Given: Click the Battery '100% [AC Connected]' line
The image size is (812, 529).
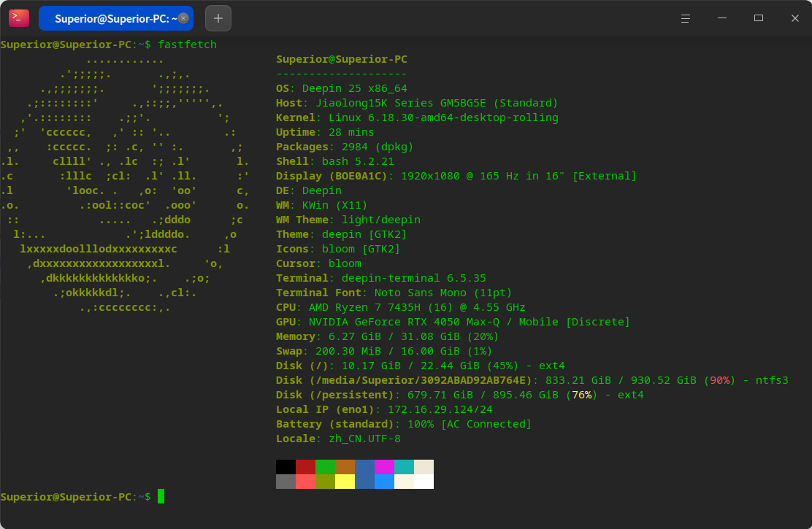Looking at the screenshot, I should click(404, 424).
